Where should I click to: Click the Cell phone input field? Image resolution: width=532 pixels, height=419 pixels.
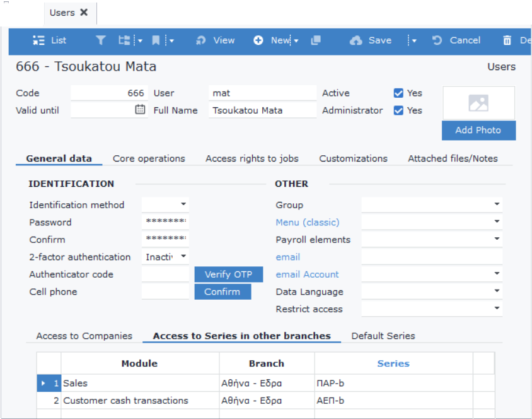[x=165, y=292]
